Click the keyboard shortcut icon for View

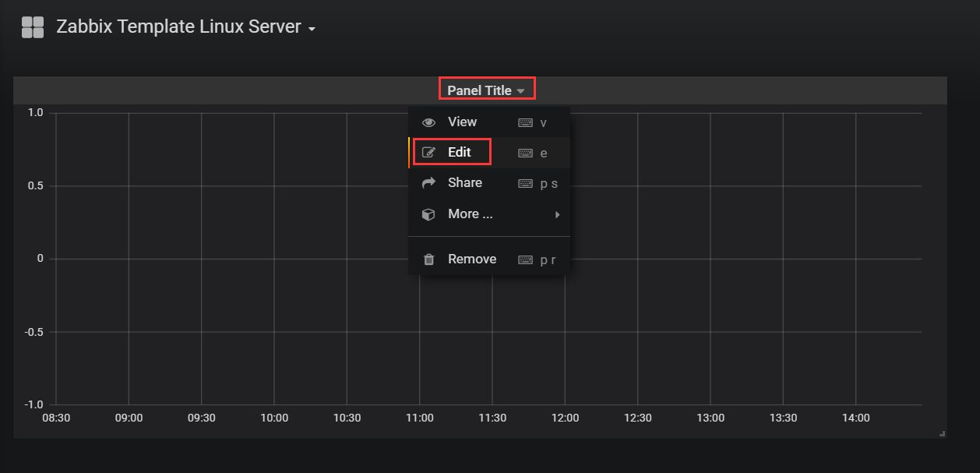[x=526, y=123]
